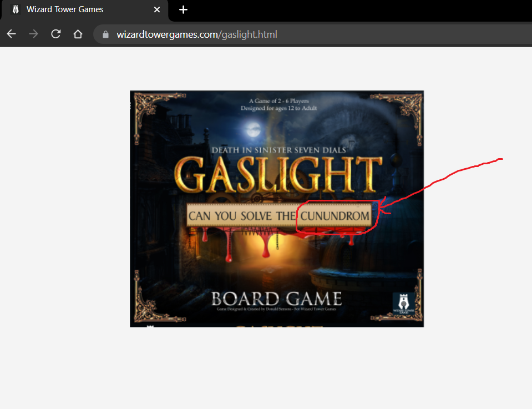
Task: Click the GASLIGHT title text
Action: coord(278,175)
